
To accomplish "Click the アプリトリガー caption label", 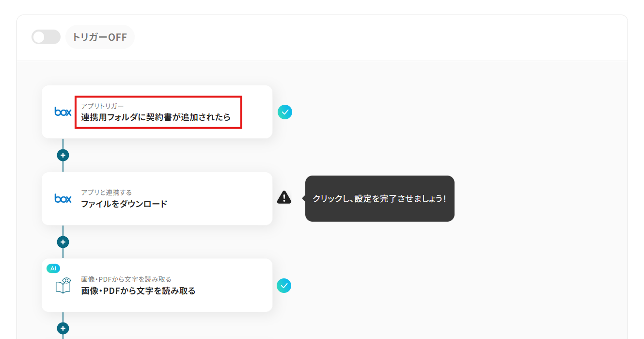I will [103, 106].
